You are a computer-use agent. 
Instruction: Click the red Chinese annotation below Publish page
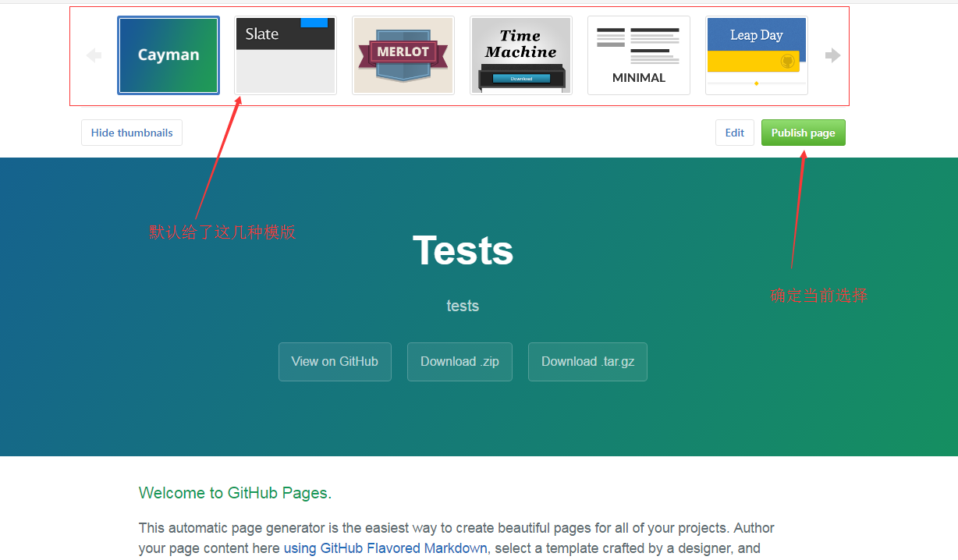click(818, 296)
